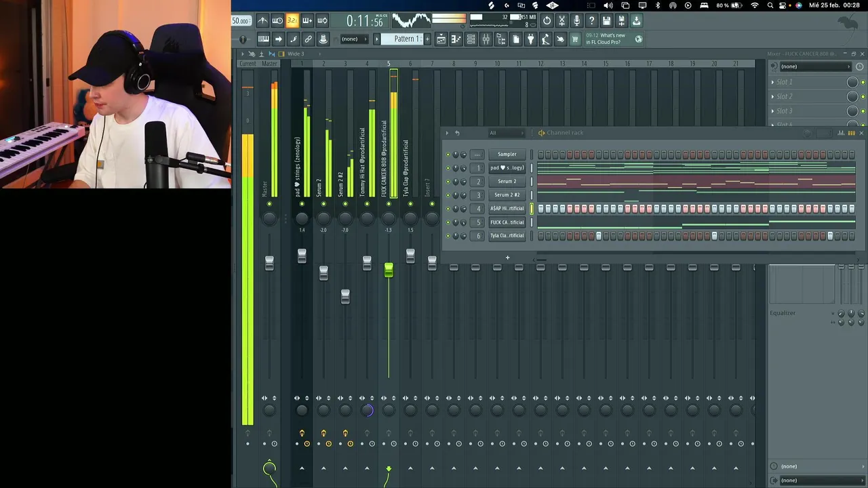The image size is (868, 488).
Task: Open the Wide 3 mixer layout menu
Action: [296, 54]
